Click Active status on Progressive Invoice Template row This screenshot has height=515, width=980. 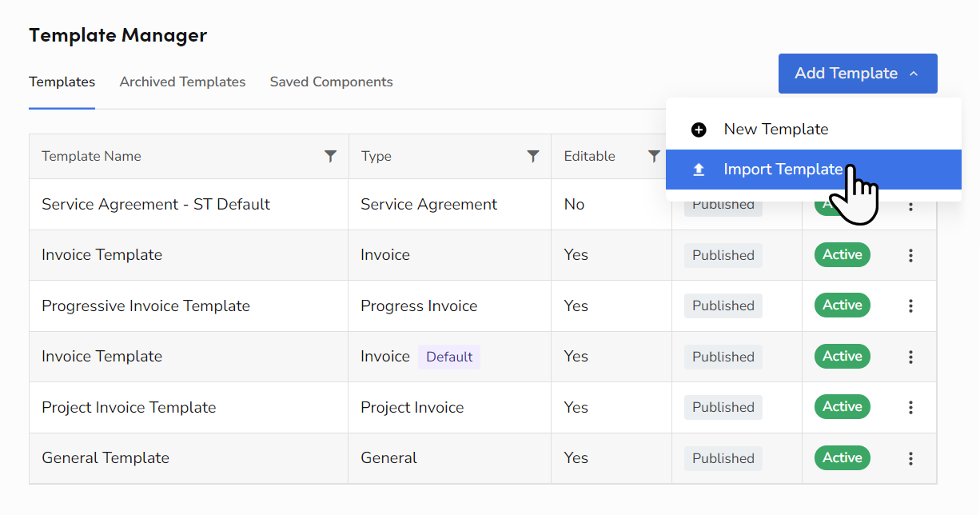[x=842, y=305]
